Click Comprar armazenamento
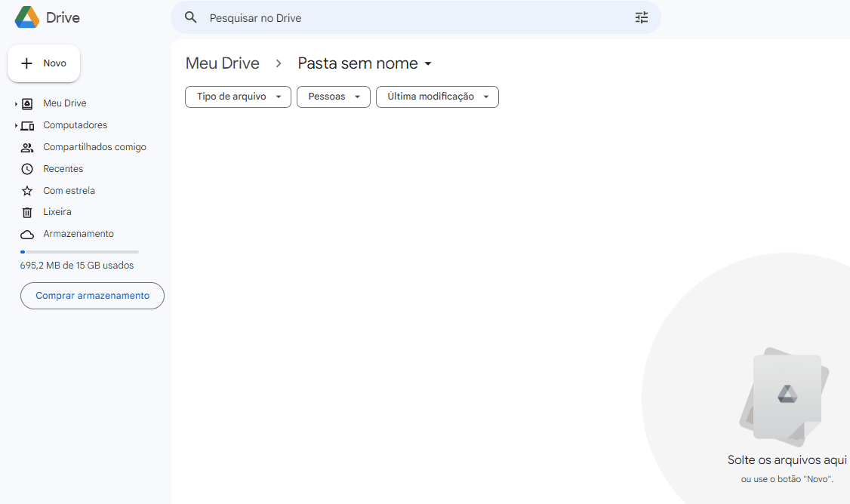Image resolution: width=850 pixels, height=504 pixels. [x=92, y=296]
